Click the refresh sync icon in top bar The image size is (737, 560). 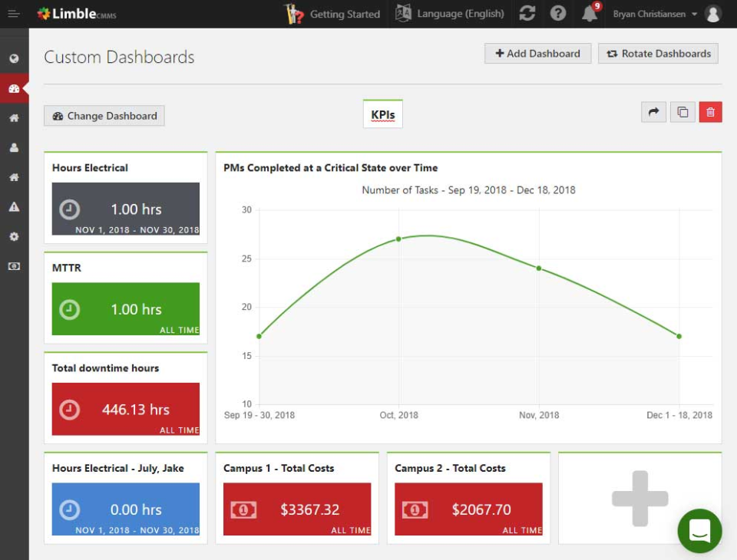pos(527,13)
